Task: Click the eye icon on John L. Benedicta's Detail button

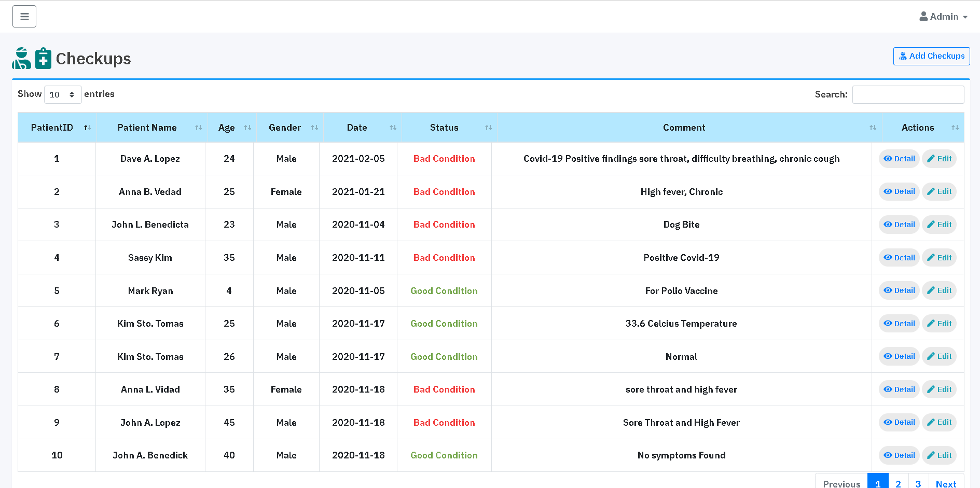Action: coord(887,224)
